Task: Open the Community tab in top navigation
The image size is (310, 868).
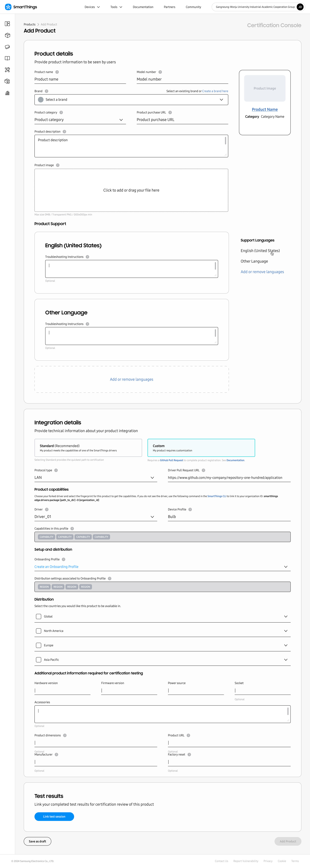Action: pyautogui.click(x=193, y=7)
